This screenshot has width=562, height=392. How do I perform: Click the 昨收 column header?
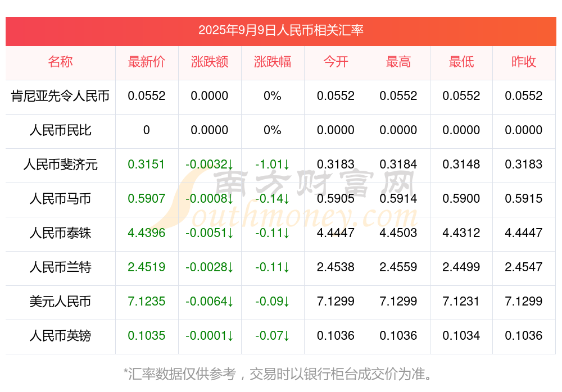[x=524, y=62]
